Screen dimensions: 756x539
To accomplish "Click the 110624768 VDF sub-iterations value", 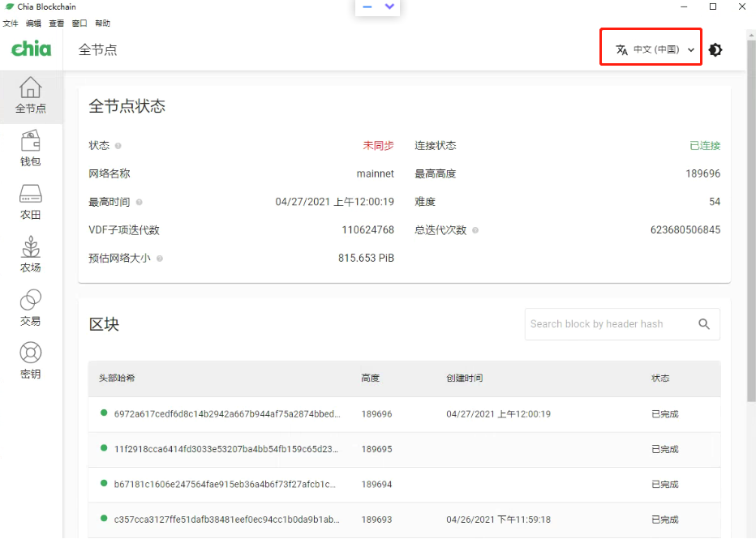I will click(368, 230).
